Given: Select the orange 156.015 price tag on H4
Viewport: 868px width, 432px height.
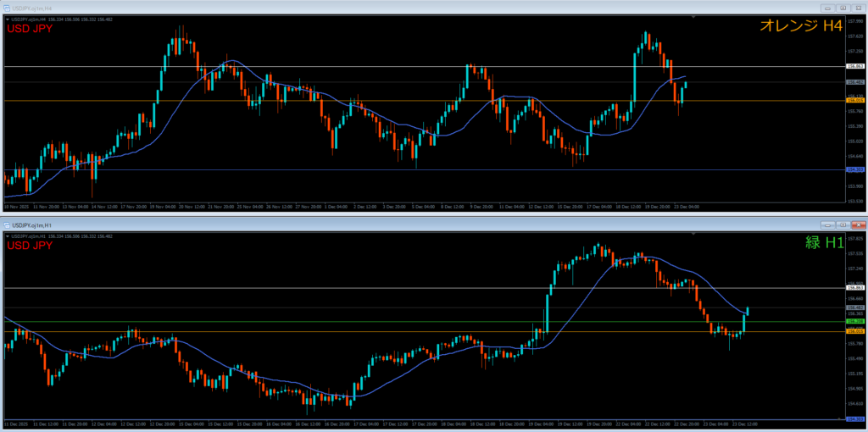Looking at the screenshot, I should [854, 101].
